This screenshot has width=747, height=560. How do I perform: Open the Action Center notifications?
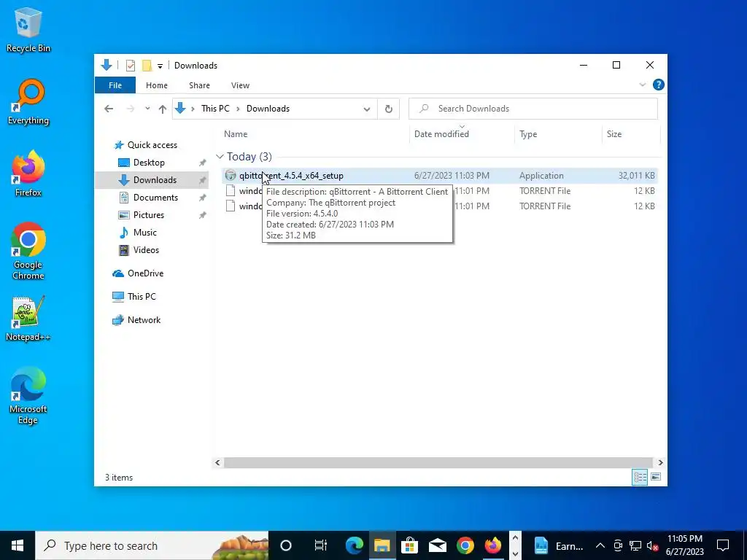point(723,545)
